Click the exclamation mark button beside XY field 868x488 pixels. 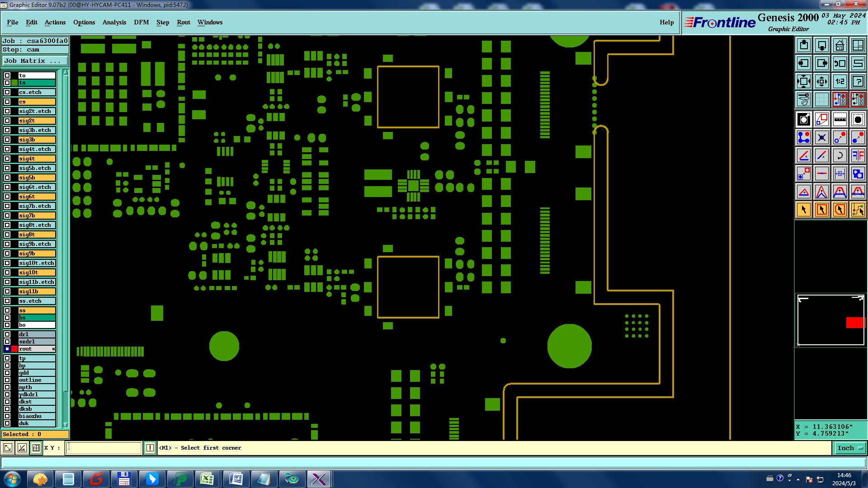point(150,448)
